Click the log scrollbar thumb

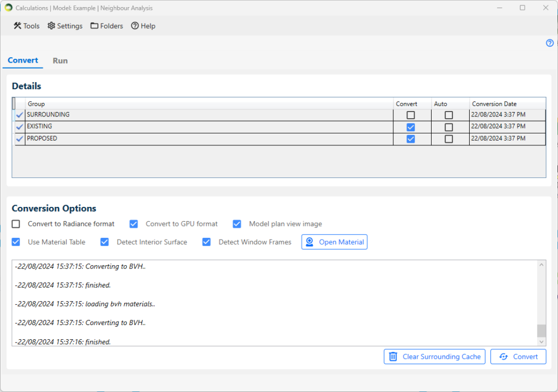coord(541,330)
